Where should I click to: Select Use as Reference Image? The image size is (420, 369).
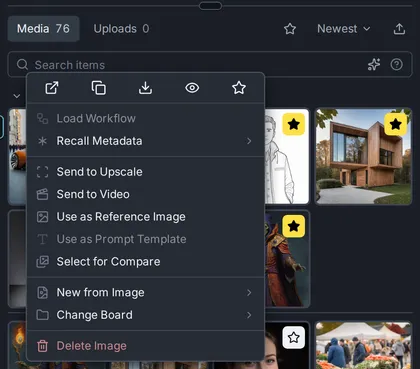145,217
